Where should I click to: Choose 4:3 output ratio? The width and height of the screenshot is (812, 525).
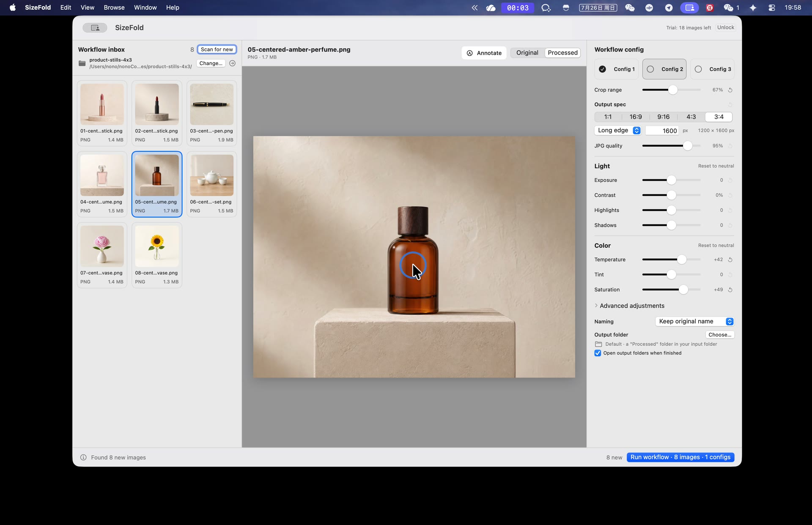pyautogui.click(x=691, y=117)
